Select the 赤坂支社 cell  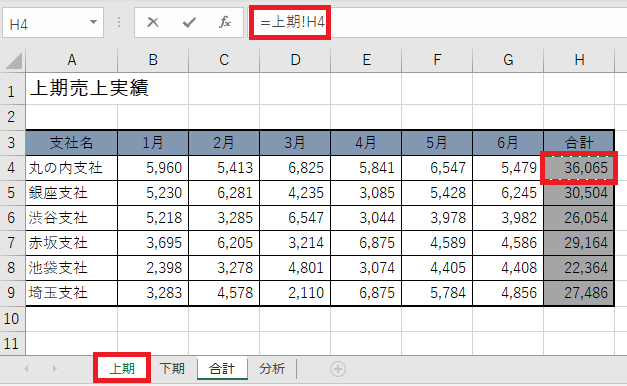point(72,243)
